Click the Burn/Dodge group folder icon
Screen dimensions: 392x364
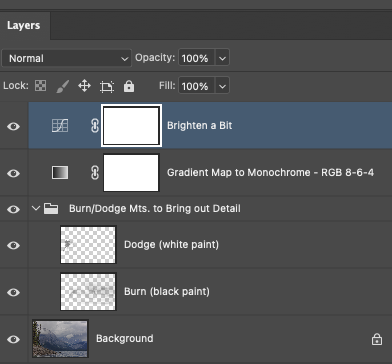(51, 209)
